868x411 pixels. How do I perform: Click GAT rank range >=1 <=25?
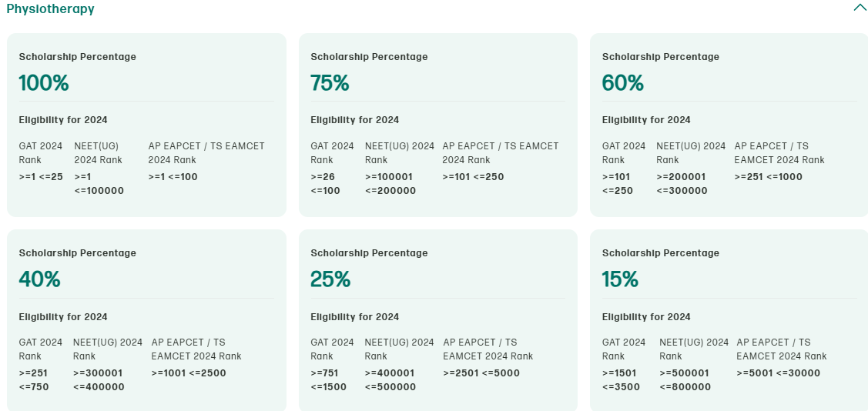(41, 177)
